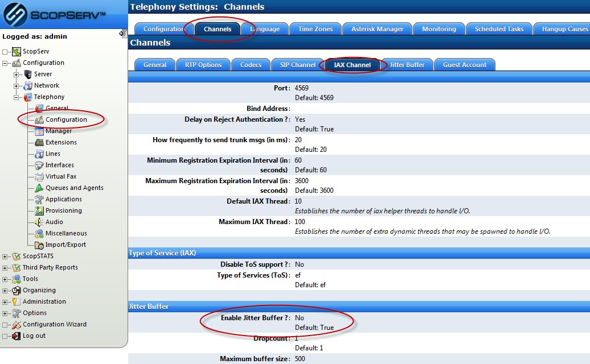
Task: Click the Audio speaker icon
Action: 39,222
